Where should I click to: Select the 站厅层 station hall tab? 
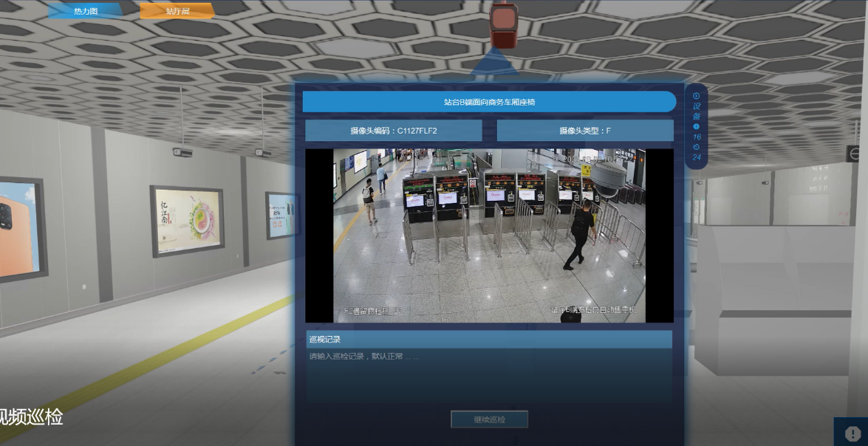point(177,11)
